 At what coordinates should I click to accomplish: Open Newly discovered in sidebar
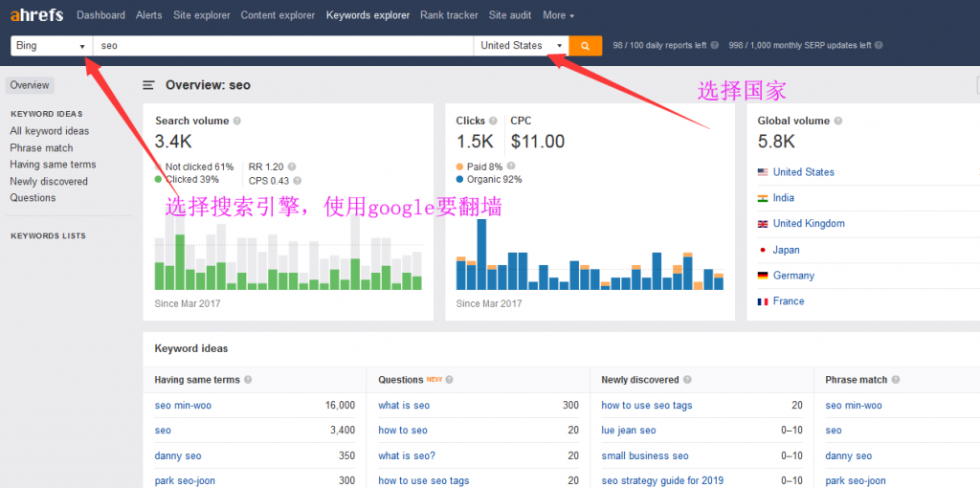tap(49, 181)
